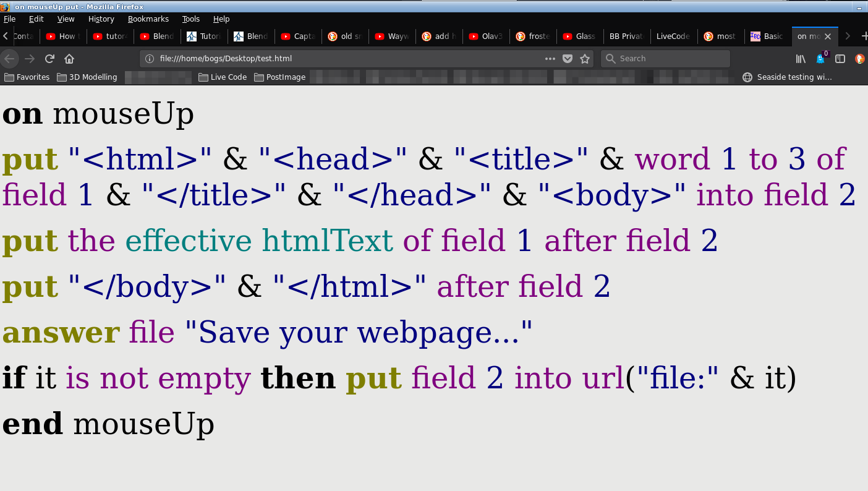Click the ghost extension icon with badge
Viewport: 868px width, 491px height.
pos(820,59)
